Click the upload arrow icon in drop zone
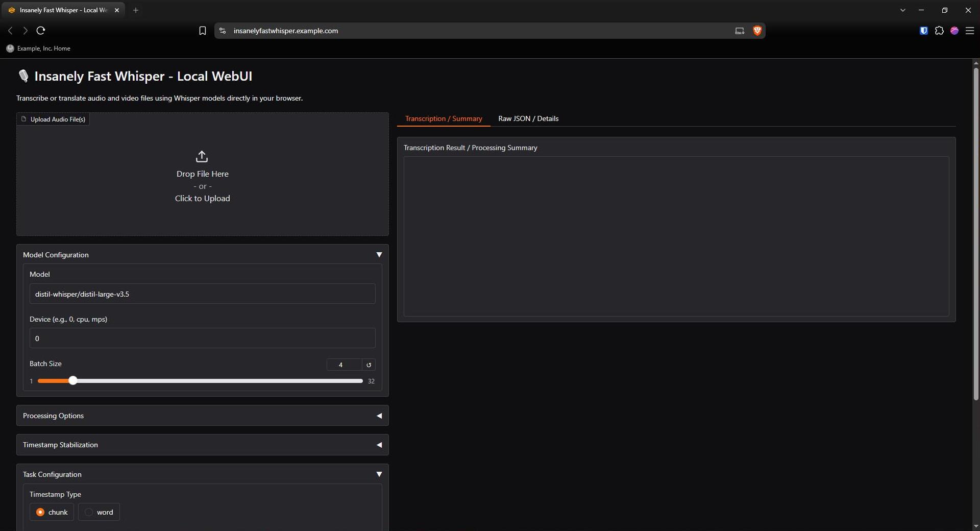 (202, 156)
